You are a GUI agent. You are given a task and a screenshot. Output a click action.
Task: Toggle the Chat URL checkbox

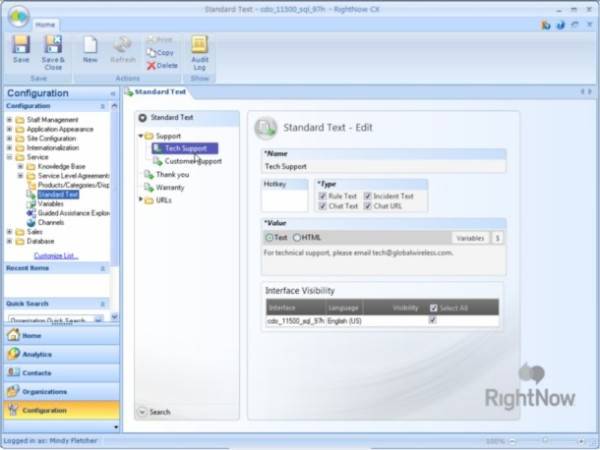coord(367,206)
